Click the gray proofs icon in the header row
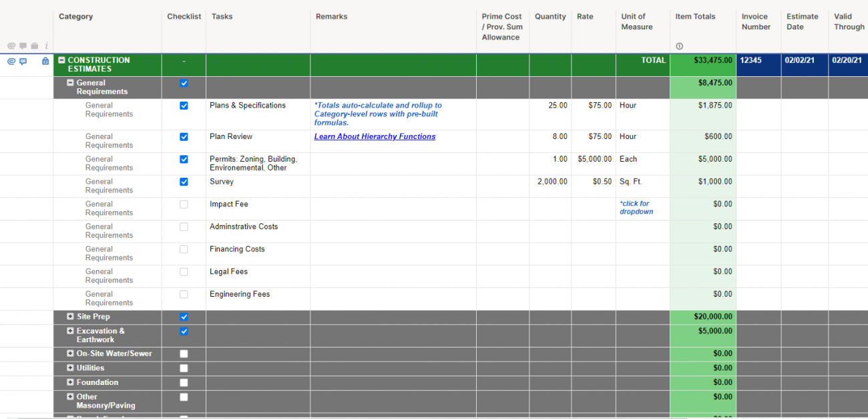The image size is (868, 419). [35, 46]
